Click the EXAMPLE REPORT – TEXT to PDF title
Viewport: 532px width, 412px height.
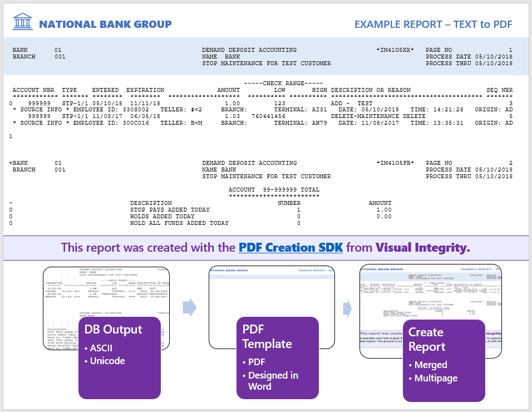[434, 24]
